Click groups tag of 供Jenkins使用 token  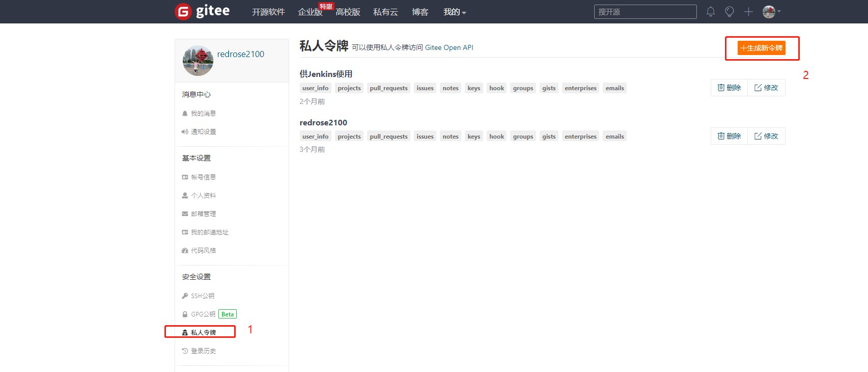[523, 88]
